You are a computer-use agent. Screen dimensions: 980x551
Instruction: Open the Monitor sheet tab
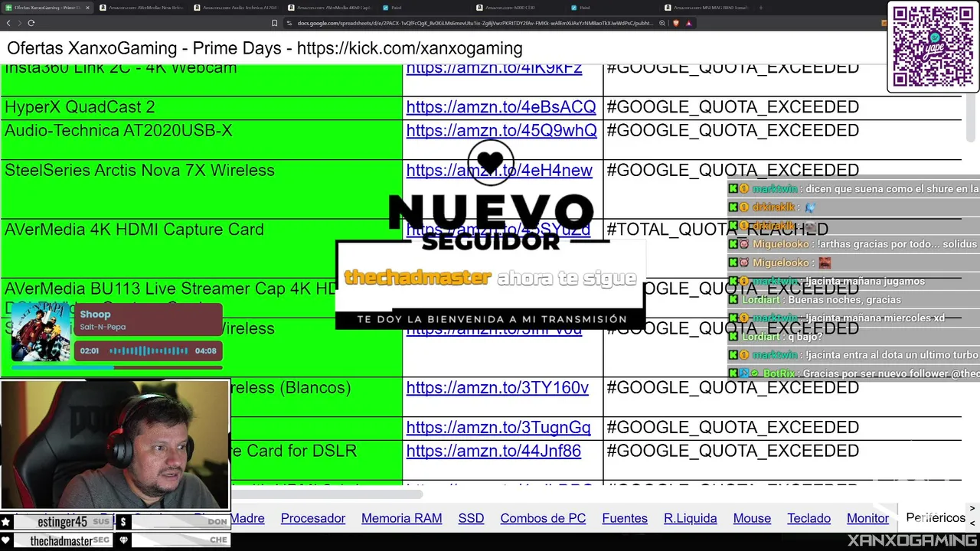(x=867, y=518)
